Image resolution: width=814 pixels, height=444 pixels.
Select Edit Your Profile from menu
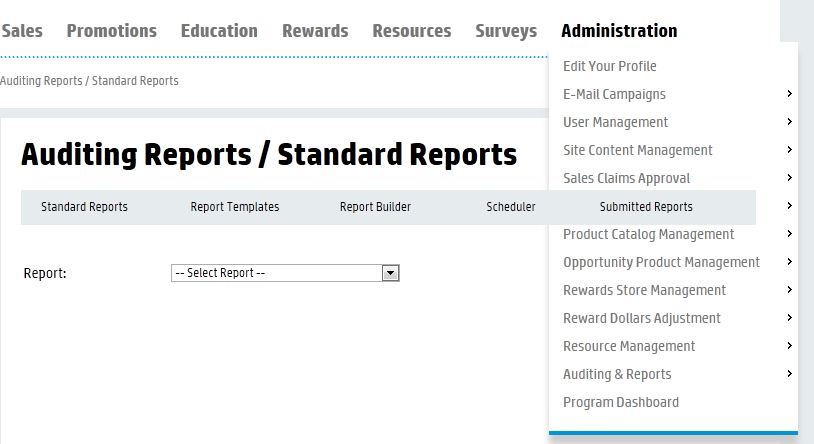(x=610, y=66)
